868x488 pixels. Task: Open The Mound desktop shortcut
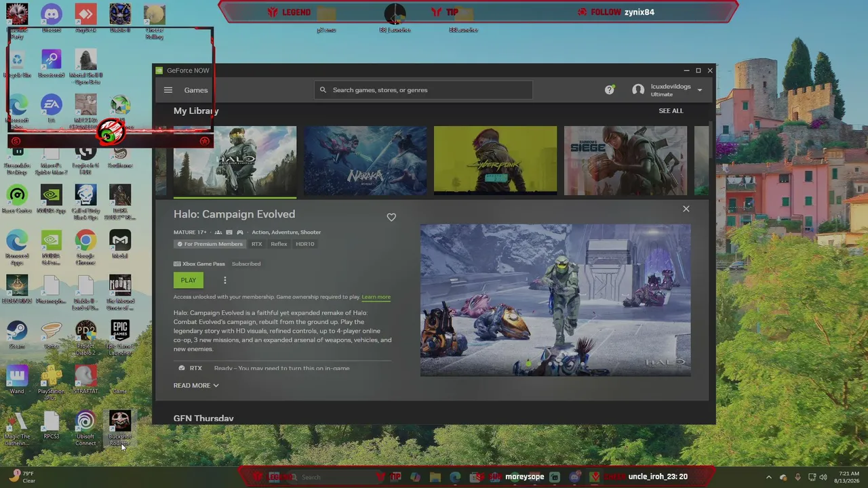120,293
